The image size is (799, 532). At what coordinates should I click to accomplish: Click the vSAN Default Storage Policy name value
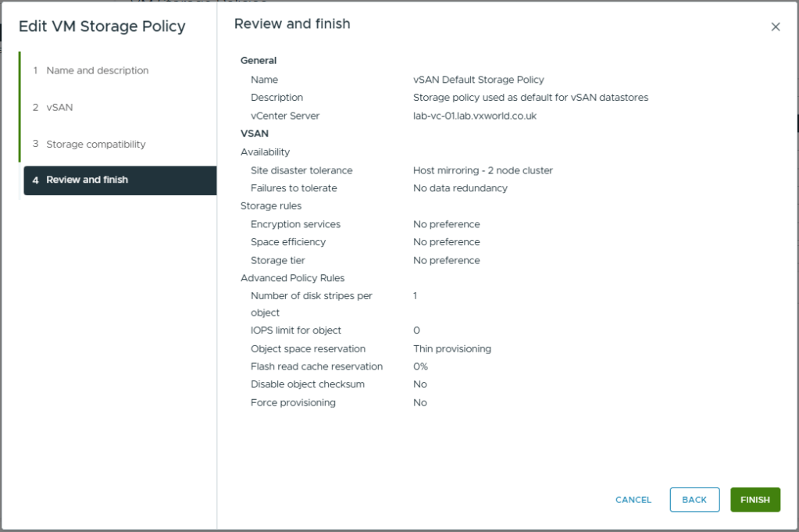tap(478, 80)
